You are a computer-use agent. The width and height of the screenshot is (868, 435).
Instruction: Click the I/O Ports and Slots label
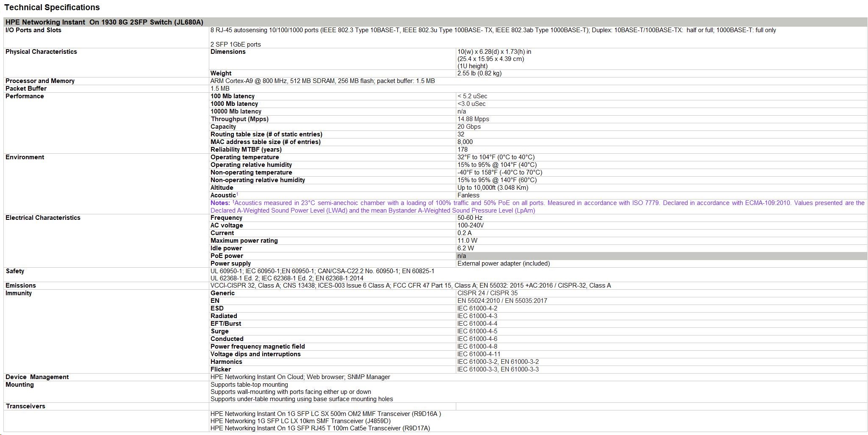[33, 30]
